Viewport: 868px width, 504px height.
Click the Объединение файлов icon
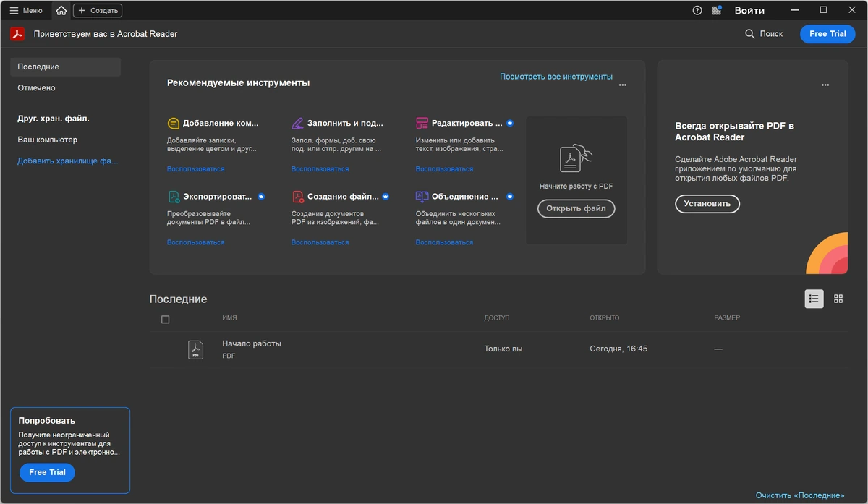click(x=422, y=197)
